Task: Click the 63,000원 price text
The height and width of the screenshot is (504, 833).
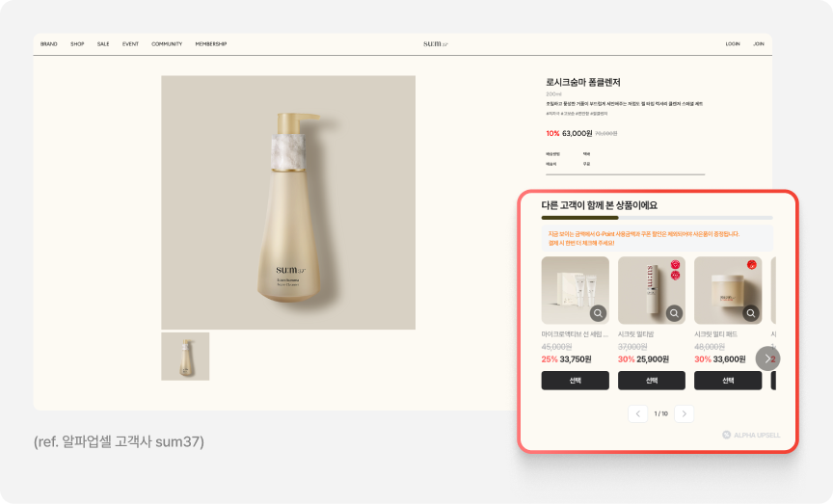Action: [577, 133]
